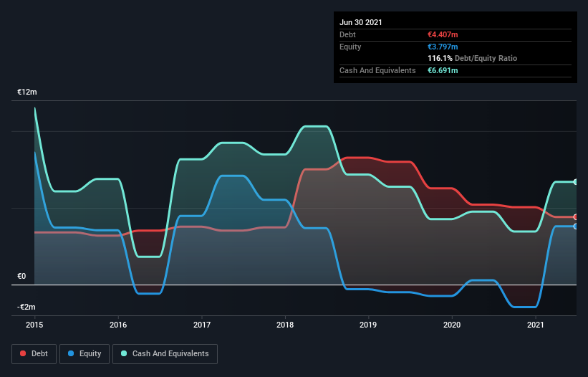
Task: Click the red Debt legend dot
Action: (23, 353)
